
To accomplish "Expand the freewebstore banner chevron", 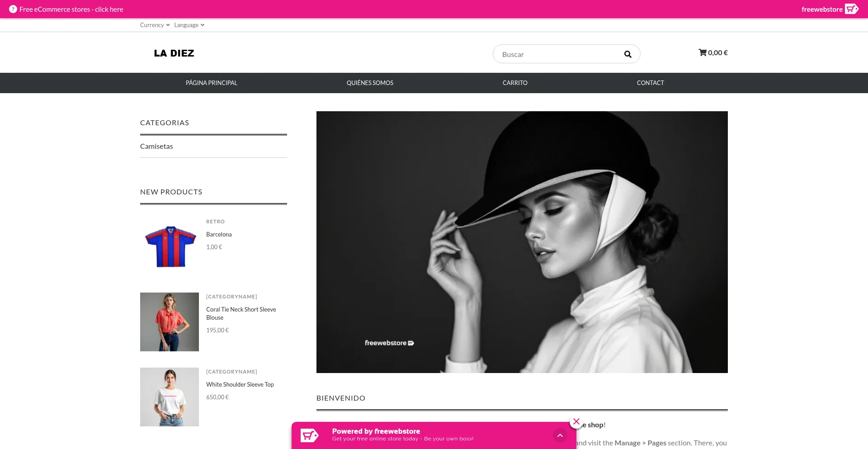I will (x=560, y=435).
